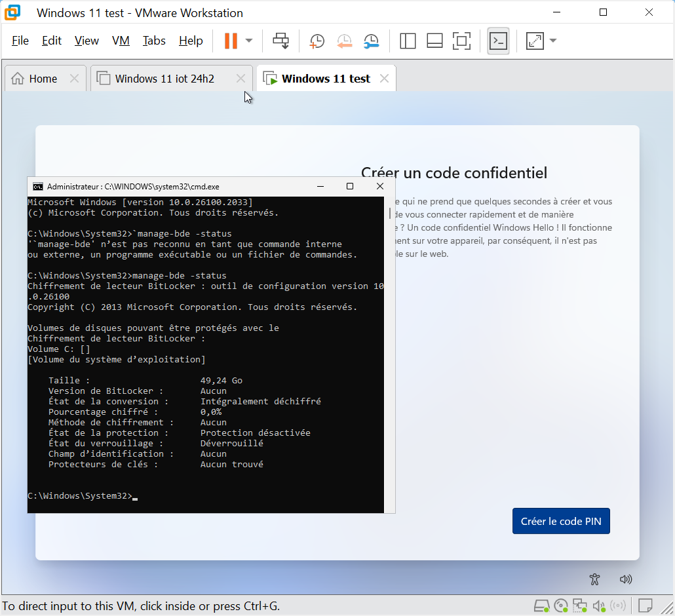Open the Edit menu
This screenshot has width=675, height=616.
[52, 41]
